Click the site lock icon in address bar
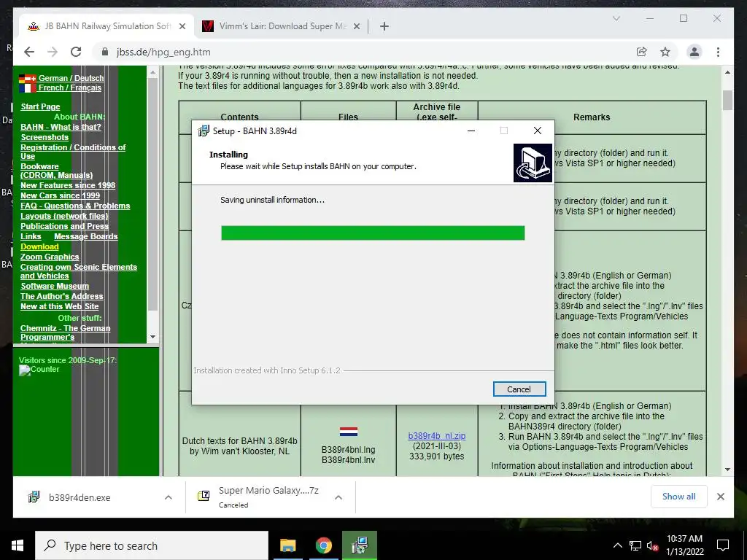This screenshot has width=747, height=560. pos(105,52)
